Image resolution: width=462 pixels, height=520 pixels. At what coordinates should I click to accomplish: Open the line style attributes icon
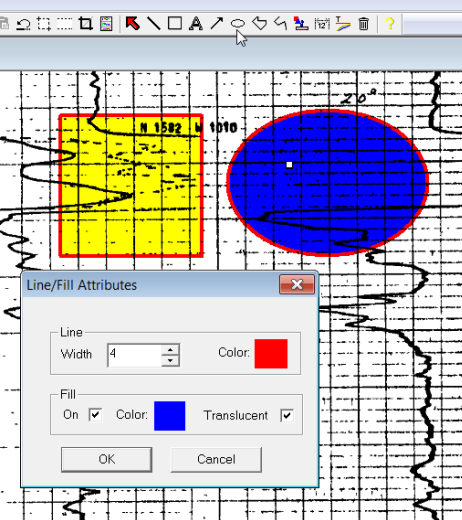[343, 23]
